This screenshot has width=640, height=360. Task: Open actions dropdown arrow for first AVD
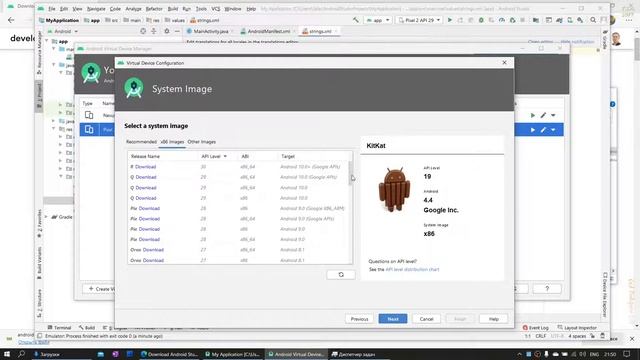point(553,116)
